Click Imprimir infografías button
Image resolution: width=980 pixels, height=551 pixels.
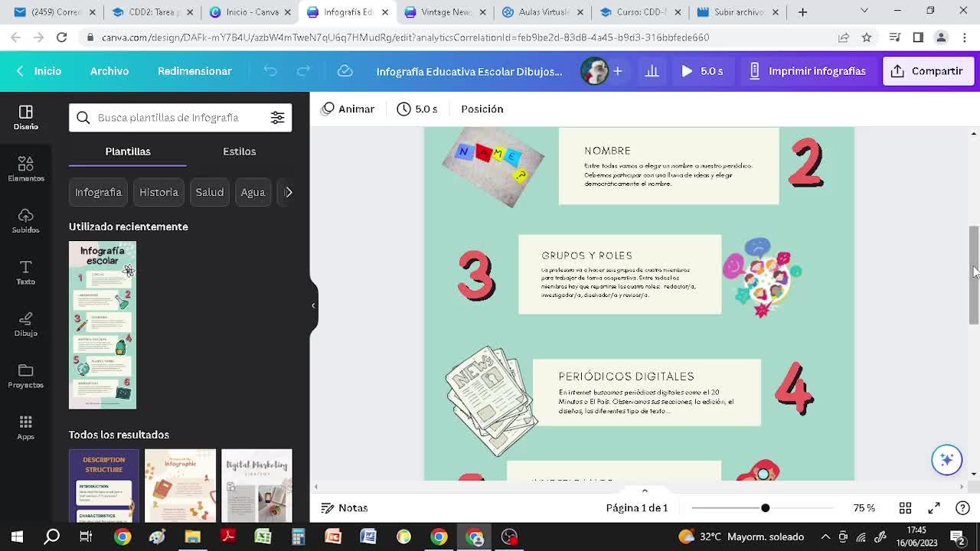tap(807, 71)
